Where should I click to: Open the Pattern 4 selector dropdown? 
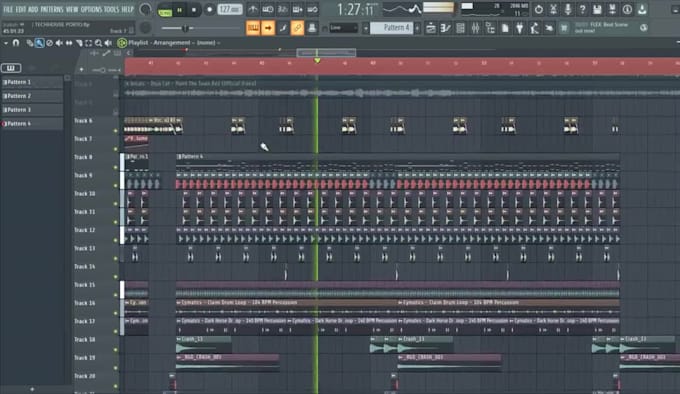coord(392,28)
